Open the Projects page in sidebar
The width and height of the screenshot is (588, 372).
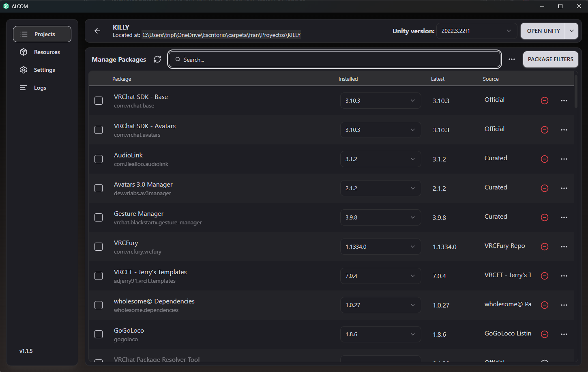coord(42,34)
